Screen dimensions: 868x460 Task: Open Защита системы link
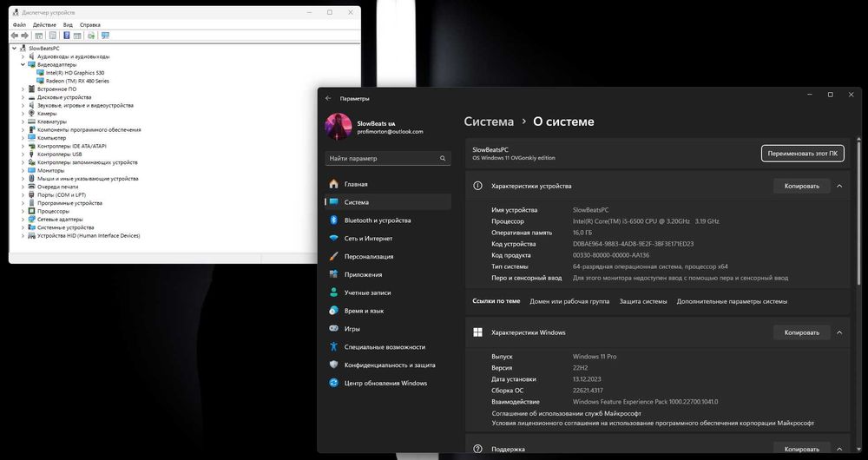[x=642, y=302]
